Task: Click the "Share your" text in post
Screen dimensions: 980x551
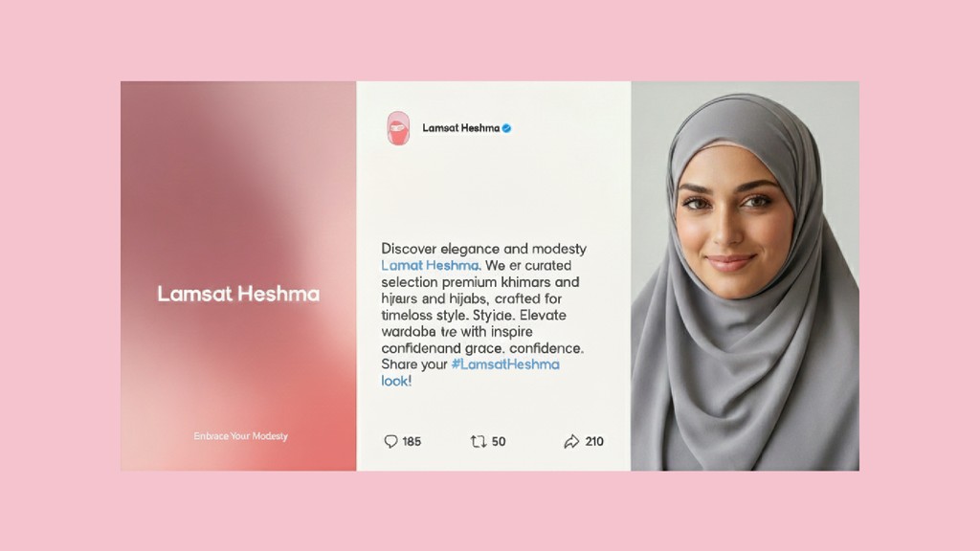Action: (414, 364)
